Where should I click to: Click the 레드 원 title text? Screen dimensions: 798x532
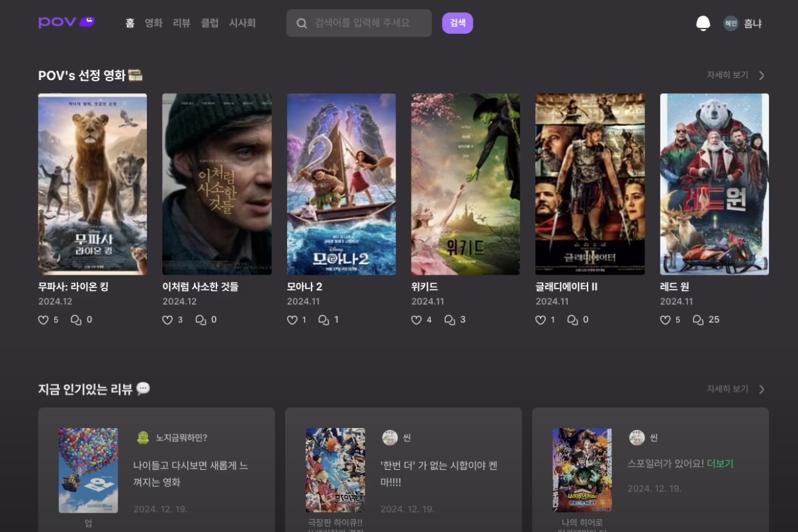coord(674,287)
